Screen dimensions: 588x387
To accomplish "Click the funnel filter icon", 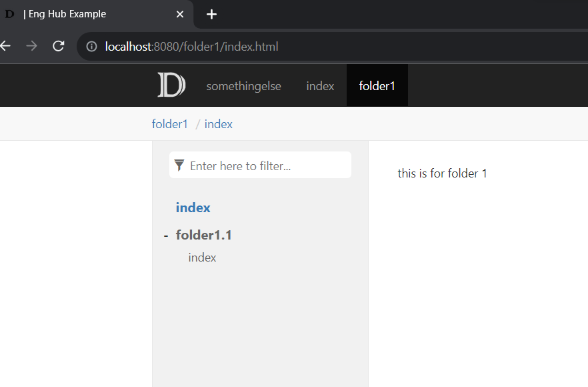I will [179, 165].
